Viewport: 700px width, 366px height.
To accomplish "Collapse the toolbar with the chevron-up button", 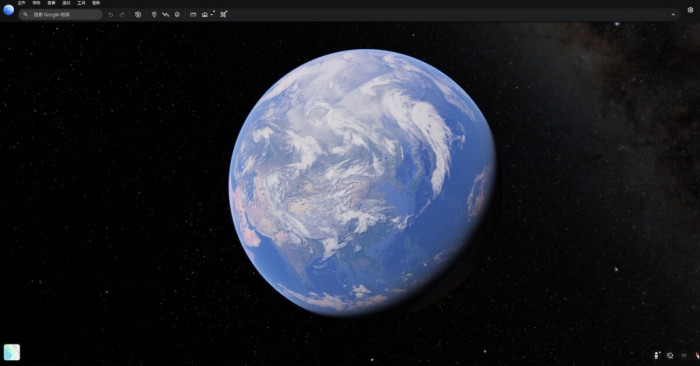I will click(673, 14).
